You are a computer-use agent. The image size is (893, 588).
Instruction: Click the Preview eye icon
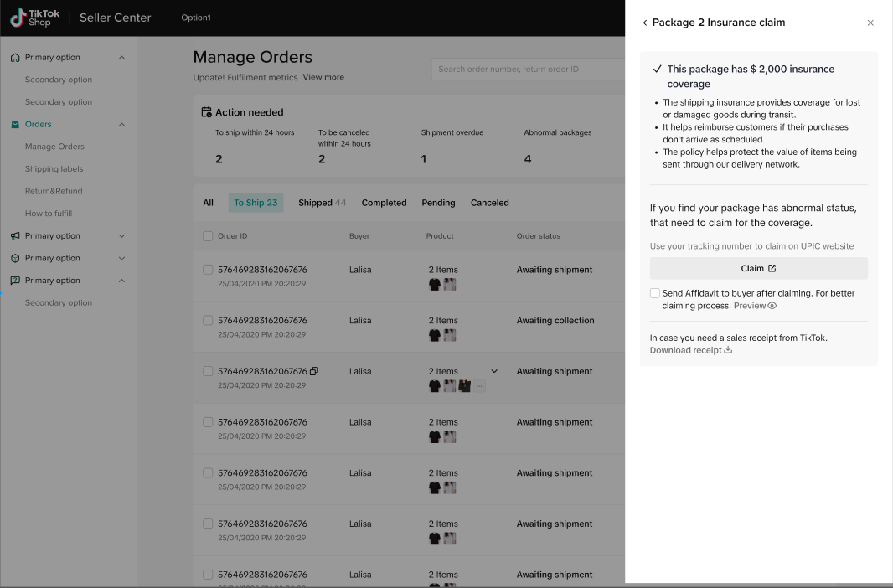tap(772, 306)
